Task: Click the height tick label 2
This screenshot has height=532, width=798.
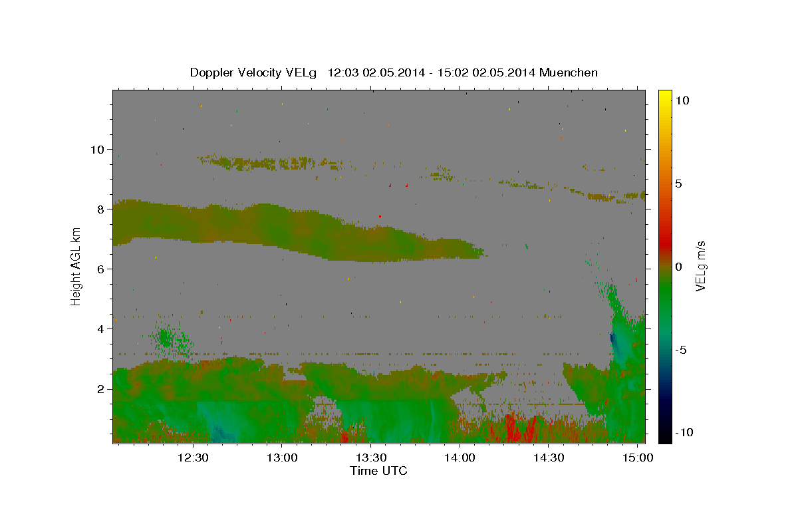Action: [101, 388]
